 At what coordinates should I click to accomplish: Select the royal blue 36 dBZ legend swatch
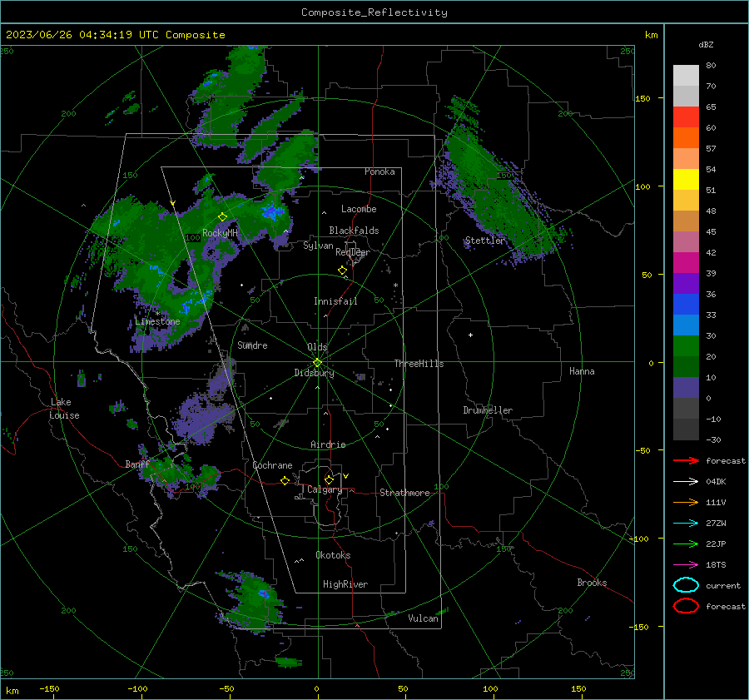click(x=686, y=305)
